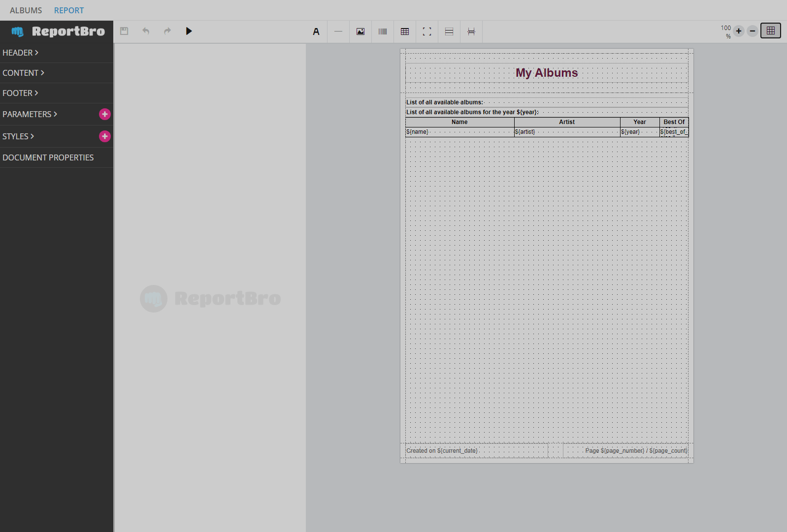Image resolution: width=787 pixels, height=532 pixels.
Task: Select the ${best_of_ table cell
Action: tap(674, 132)
